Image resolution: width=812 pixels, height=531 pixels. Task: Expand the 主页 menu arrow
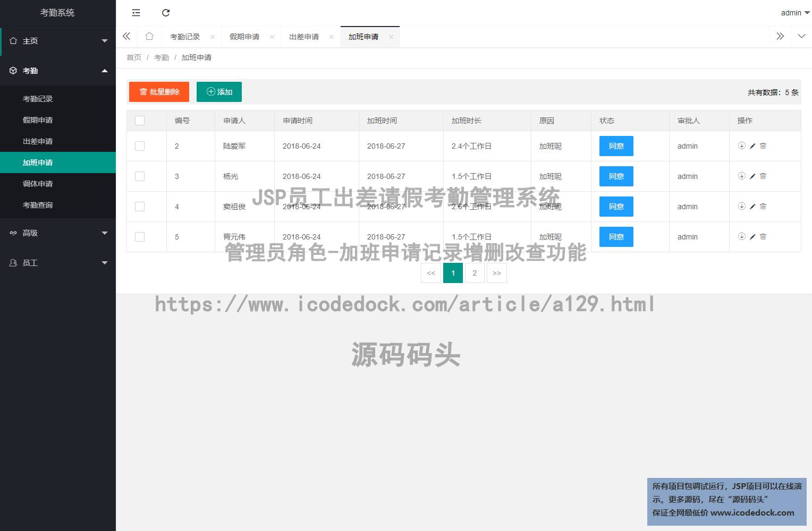click(x=105, y=41)
